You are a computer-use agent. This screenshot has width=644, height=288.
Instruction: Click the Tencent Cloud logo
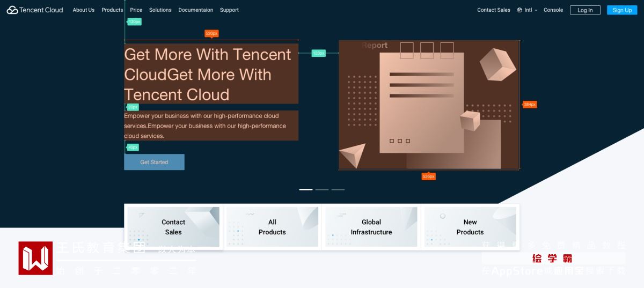coord(35,10)
